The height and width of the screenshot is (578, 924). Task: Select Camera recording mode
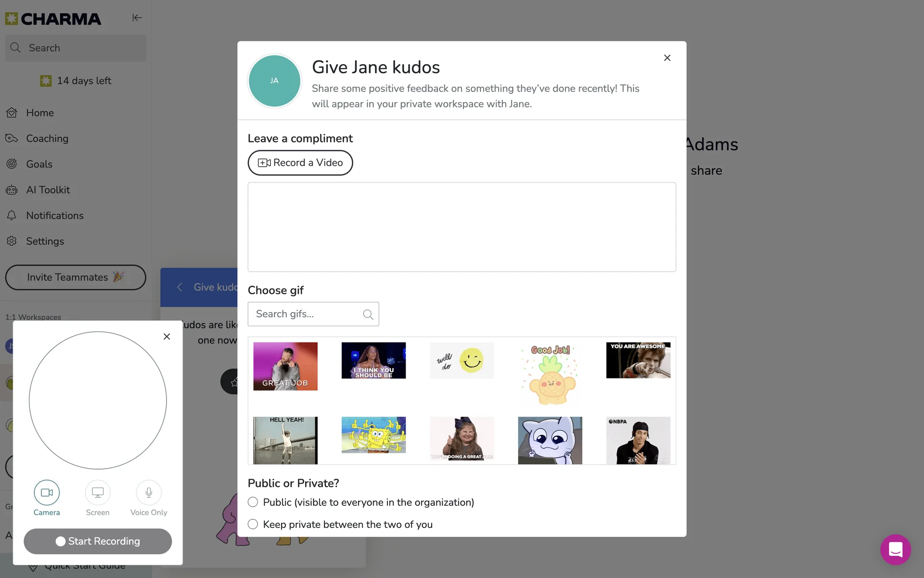tap(47, 492)
